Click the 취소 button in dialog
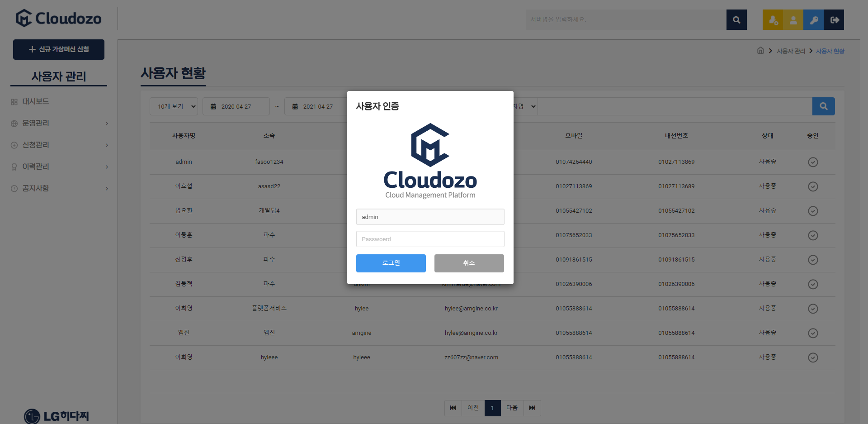 469,263
